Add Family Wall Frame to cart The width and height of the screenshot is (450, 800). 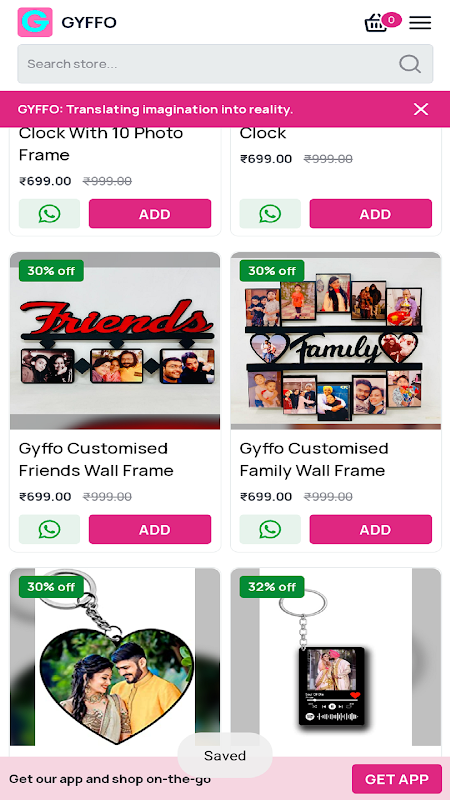point(371,529)
